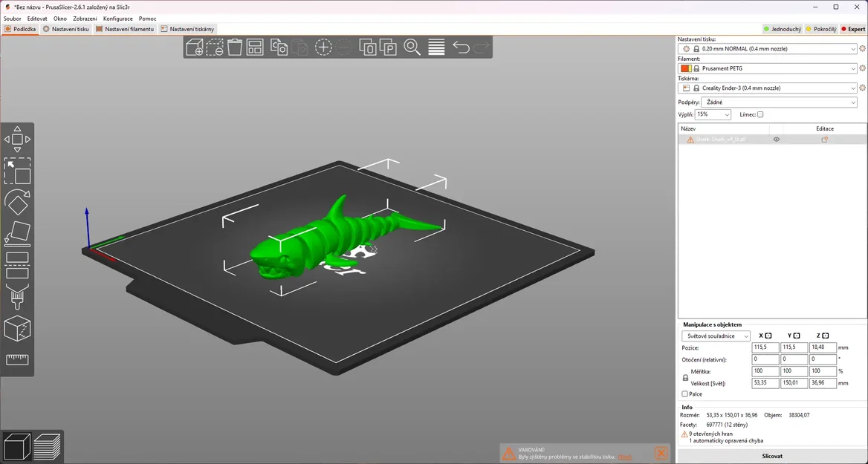Select the Measure ruler tool
Screen dimensions: 868x464
[x=17, y=360]
